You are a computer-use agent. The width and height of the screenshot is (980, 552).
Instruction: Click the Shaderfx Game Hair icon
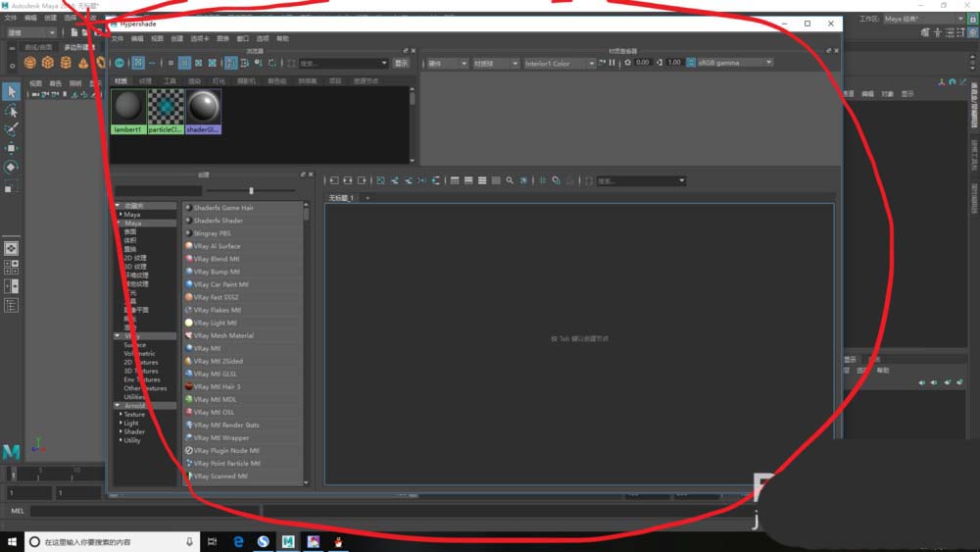(x=189, y=208)
